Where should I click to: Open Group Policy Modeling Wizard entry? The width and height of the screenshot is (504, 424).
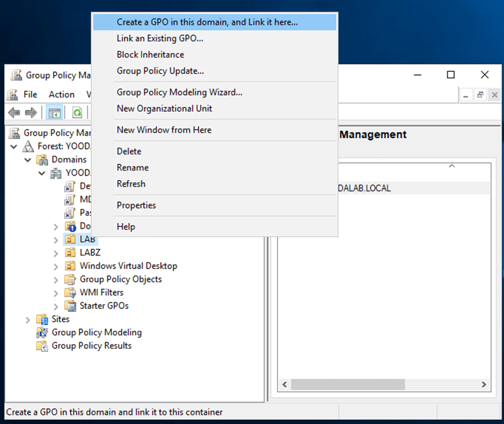pos(214,92)
